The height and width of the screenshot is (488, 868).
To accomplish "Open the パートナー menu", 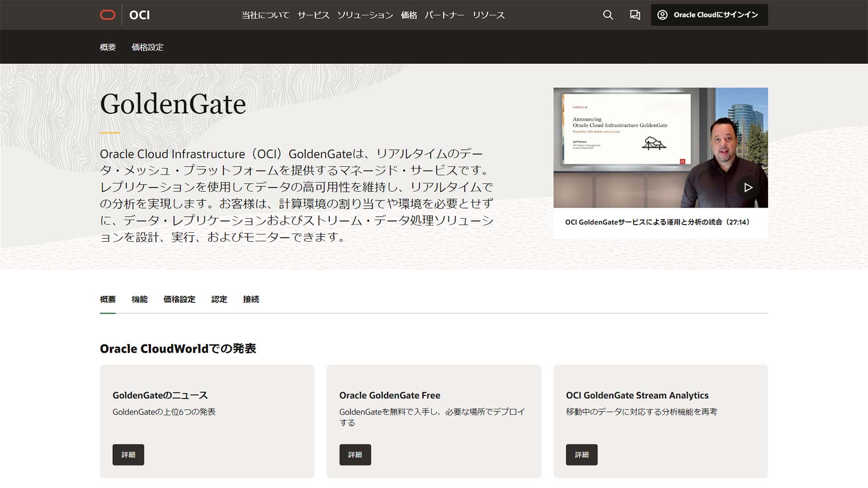I will pyautogui.click(x=445, y=15).
